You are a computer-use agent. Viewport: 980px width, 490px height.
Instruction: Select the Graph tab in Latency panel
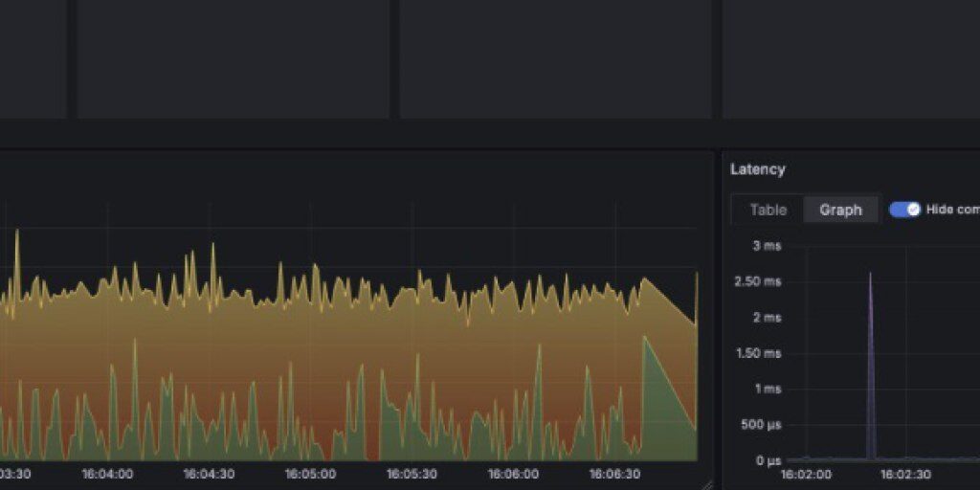840,210
